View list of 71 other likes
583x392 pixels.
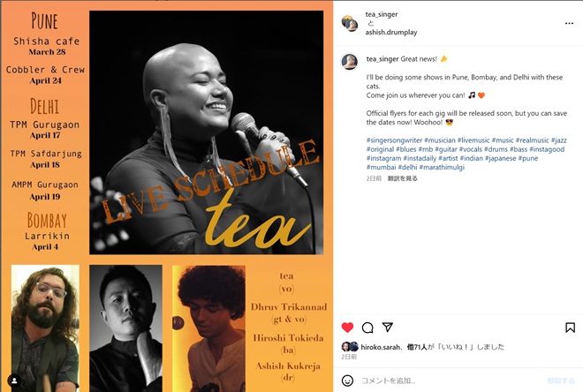point(417,347)
